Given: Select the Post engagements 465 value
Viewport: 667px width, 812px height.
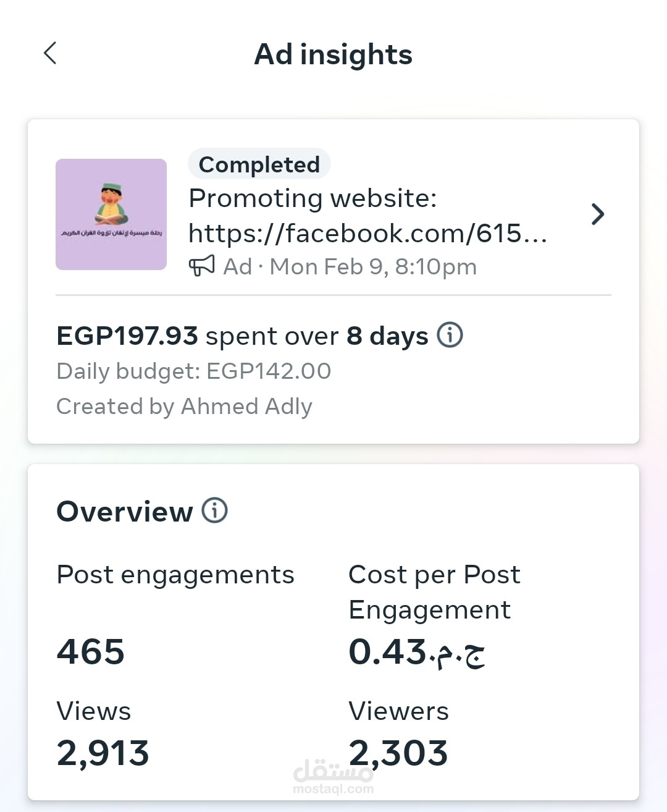Looking at the screenshot, I should coord(91,652).
